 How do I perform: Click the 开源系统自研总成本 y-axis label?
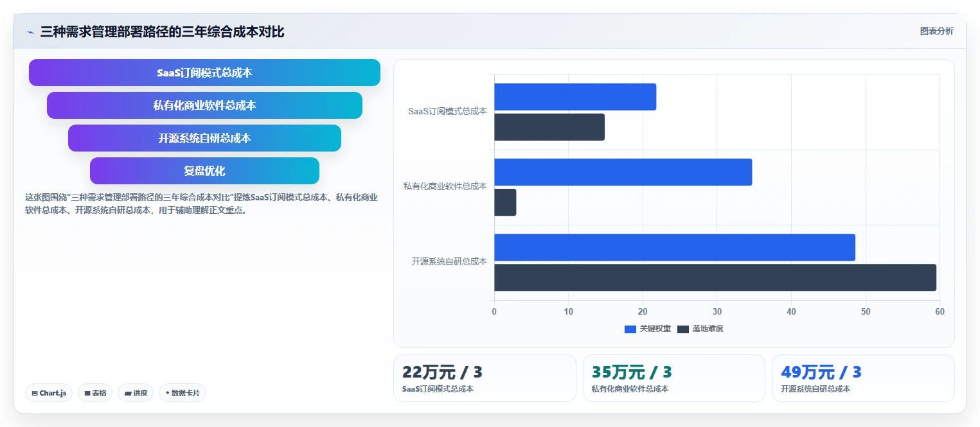pyautogui.click(x=449, y=261)
